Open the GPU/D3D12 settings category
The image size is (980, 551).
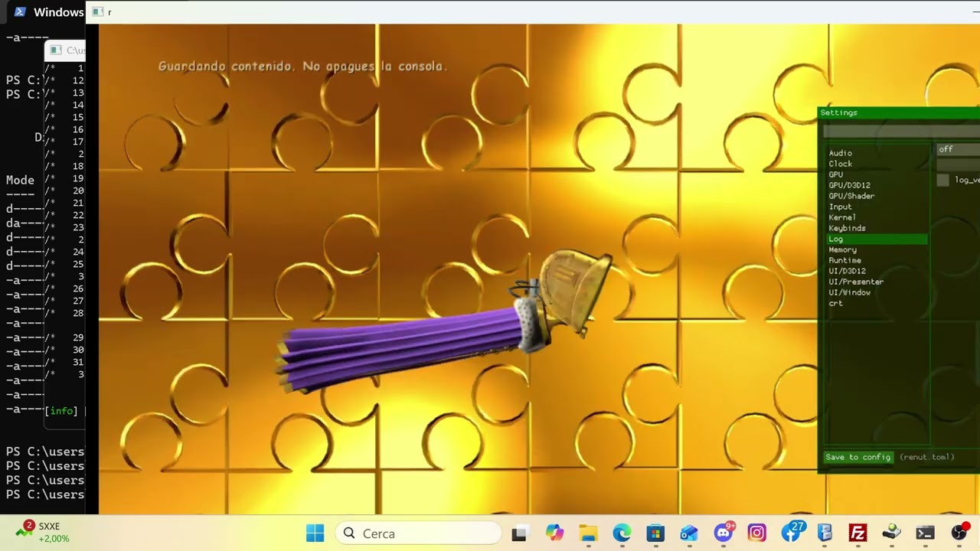point(849,185)
